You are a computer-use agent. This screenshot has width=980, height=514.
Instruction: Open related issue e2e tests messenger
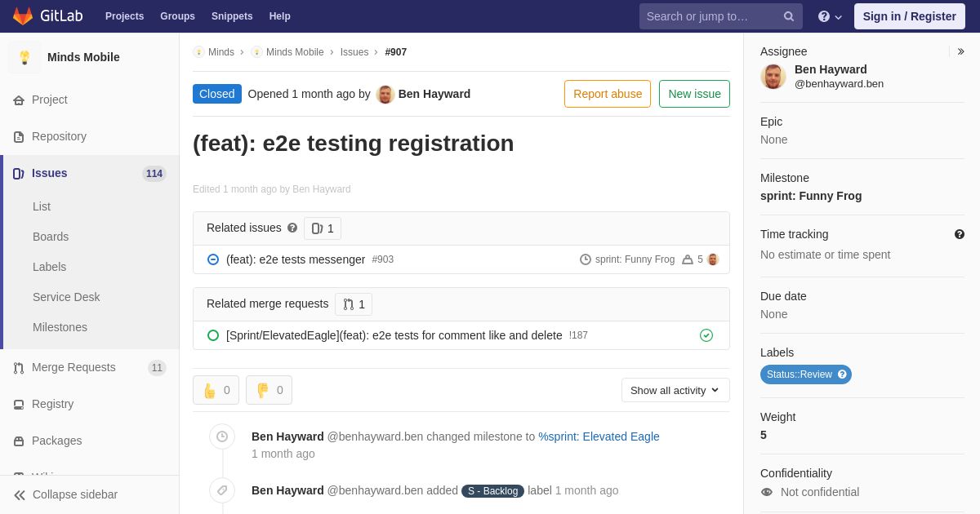[x=296, y=259]
